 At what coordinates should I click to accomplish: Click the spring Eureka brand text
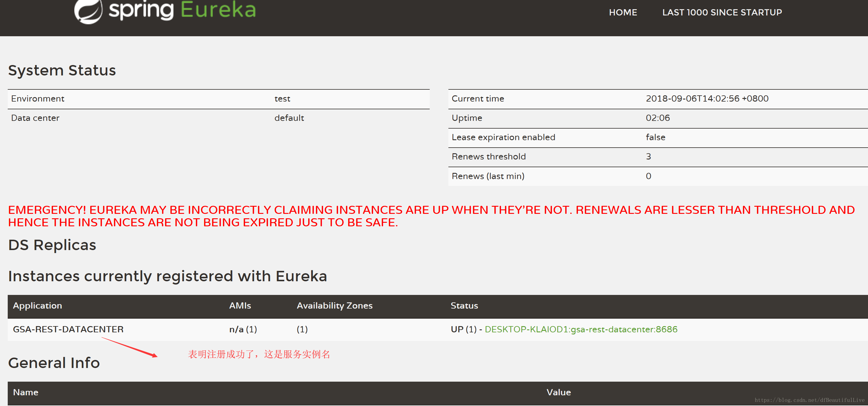(x=182, y=10)
